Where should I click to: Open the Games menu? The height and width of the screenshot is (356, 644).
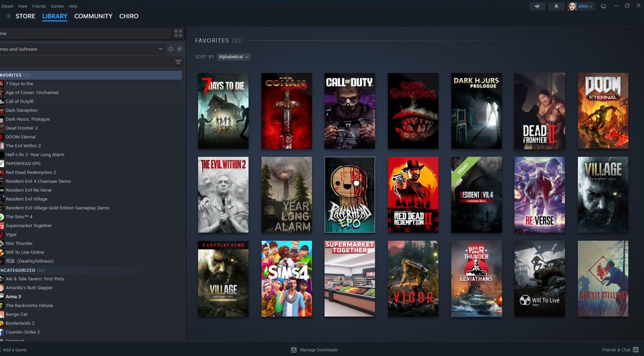pos(57,6)
